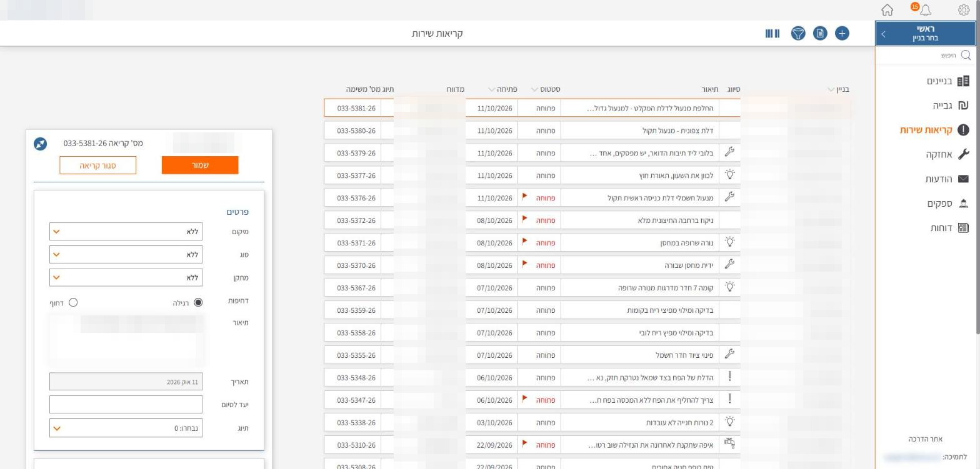The image size is (980, 469).
Task: Click the document icon in the toolbar
Action: [820, 33]
